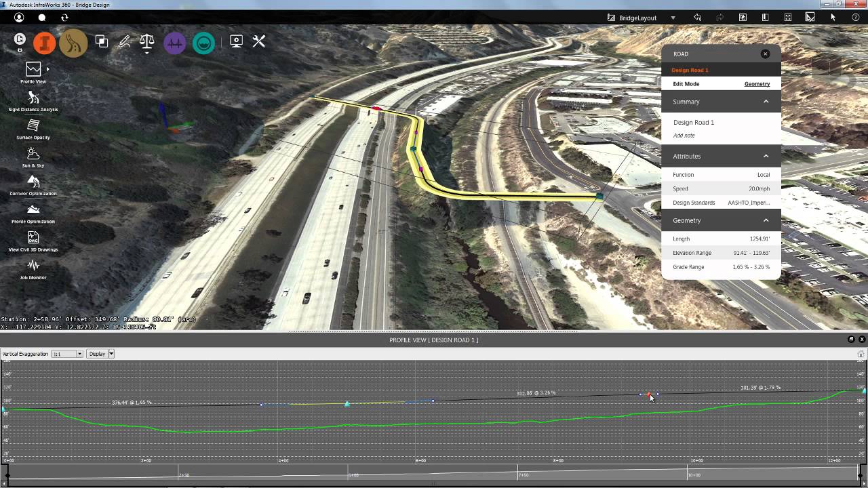Close the Profile View panel

[862, 340]
